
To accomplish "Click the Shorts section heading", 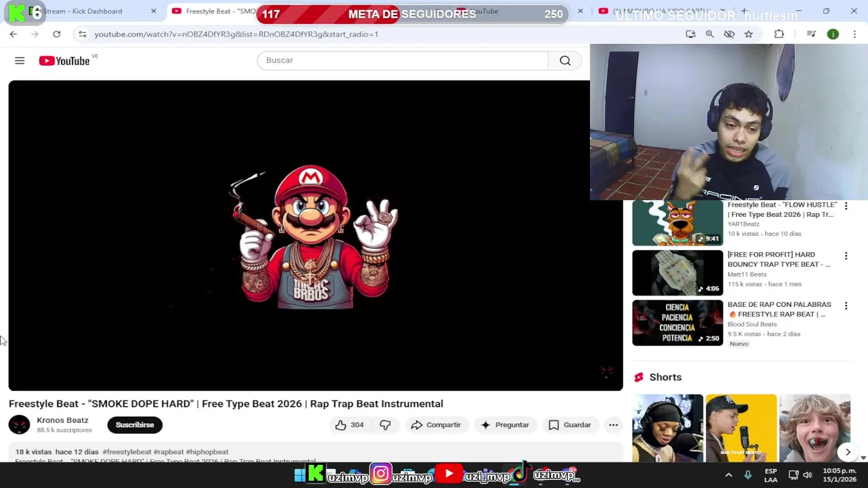I will click(x=665, y=378).
